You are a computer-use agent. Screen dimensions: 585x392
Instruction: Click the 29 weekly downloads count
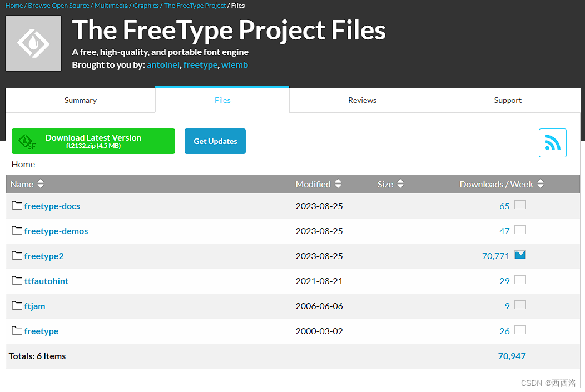point(504,281)
